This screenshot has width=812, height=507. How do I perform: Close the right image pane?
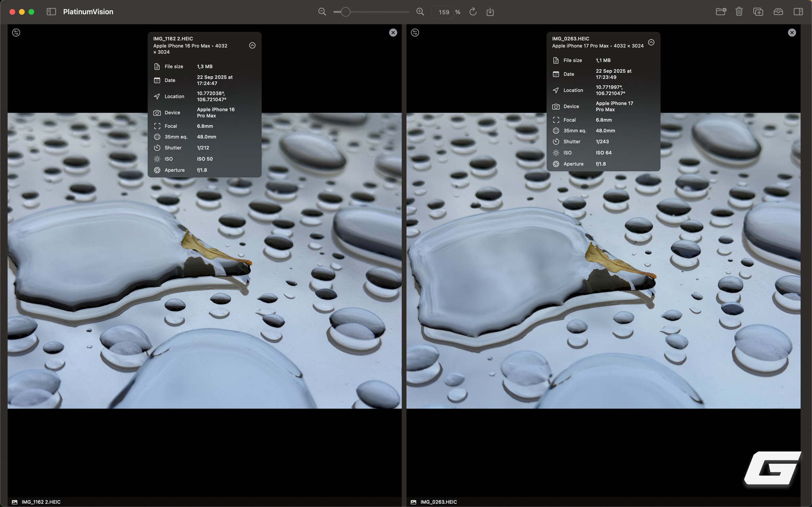coord(792,33)
